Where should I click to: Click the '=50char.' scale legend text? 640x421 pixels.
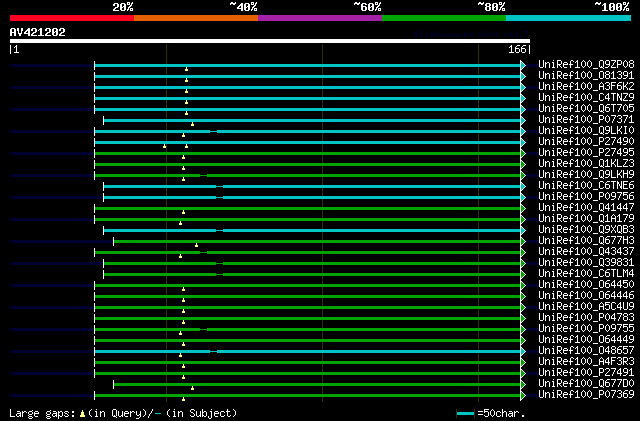pos(501,413)
